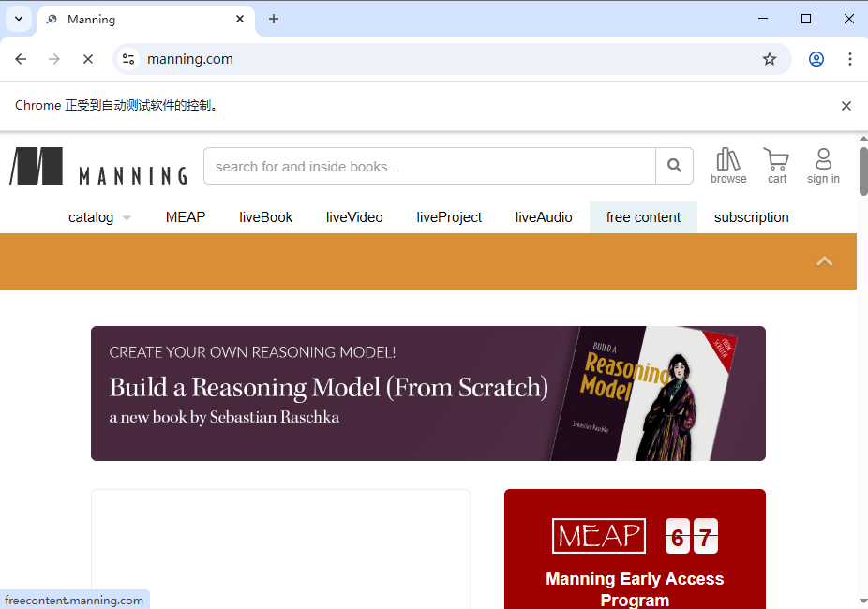Click the Reasoning Model book cover

tap(645, 394)
